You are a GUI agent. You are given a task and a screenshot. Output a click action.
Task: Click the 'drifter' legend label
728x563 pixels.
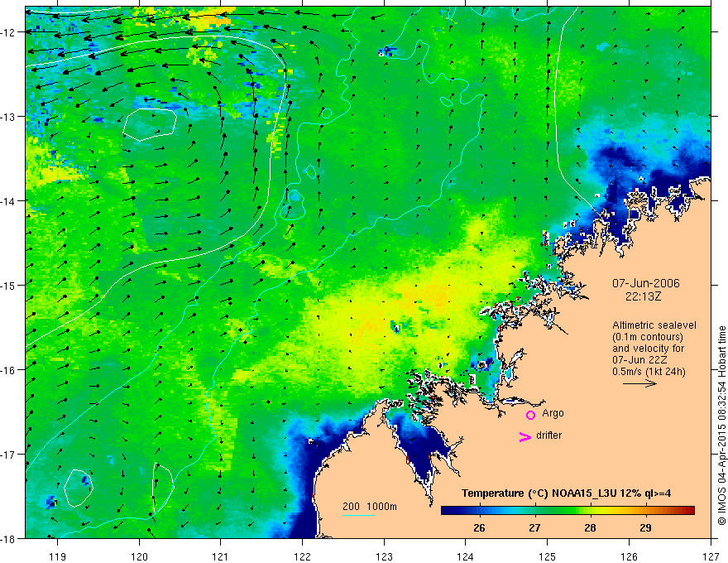click(548, 435)
